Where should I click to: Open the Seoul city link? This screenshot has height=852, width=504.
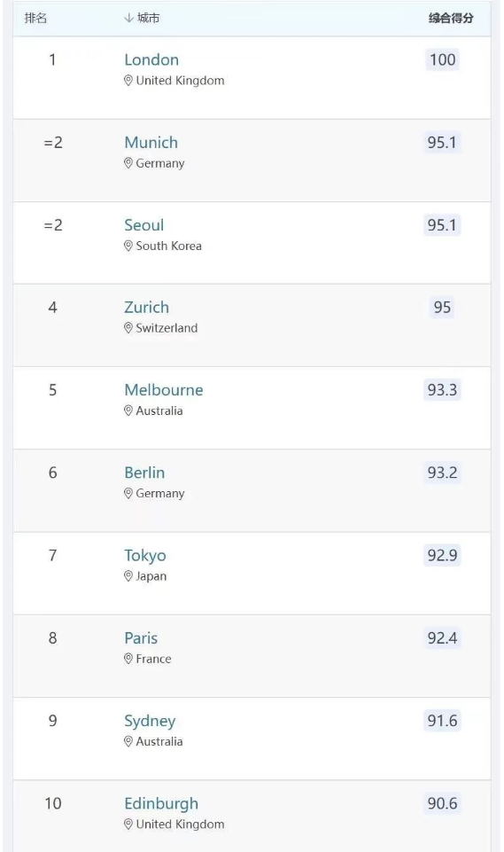pos(143,225)
